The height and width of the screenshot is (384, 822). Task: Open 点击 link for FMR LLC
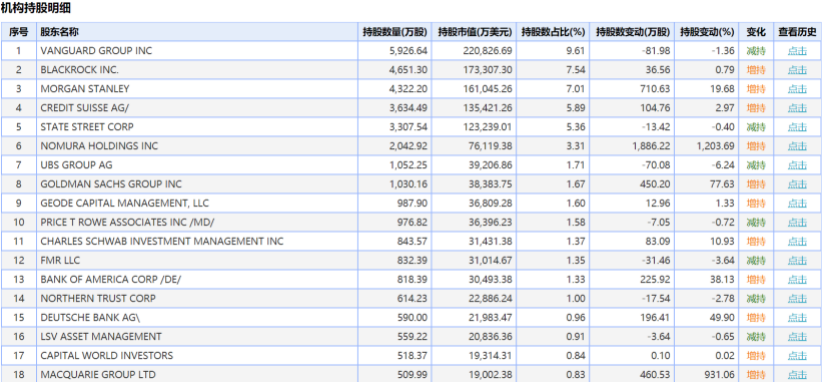coord(797,261)
